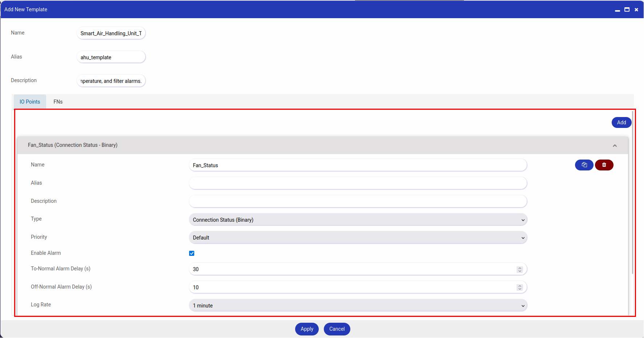Click the IO points panel scrollbar
Viewport: 644px width, 338px height.
pyautogui.click(x=633, y=193)
